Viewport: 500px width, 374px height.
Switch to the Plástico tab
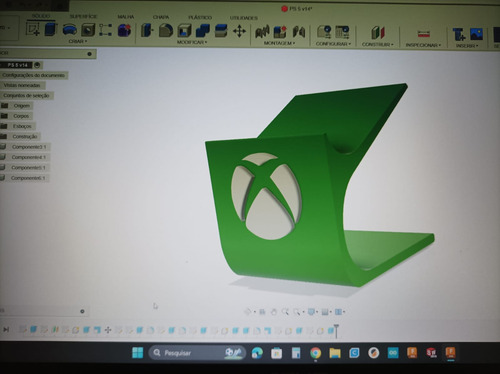(x=200, y=17)
